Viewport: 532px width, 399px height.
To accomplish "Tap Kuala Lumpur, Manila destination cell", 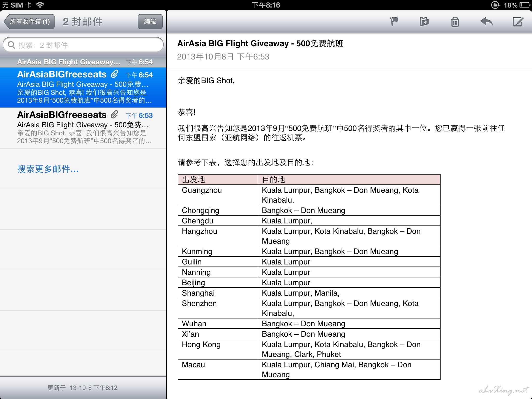I will [x=349, y=293].
